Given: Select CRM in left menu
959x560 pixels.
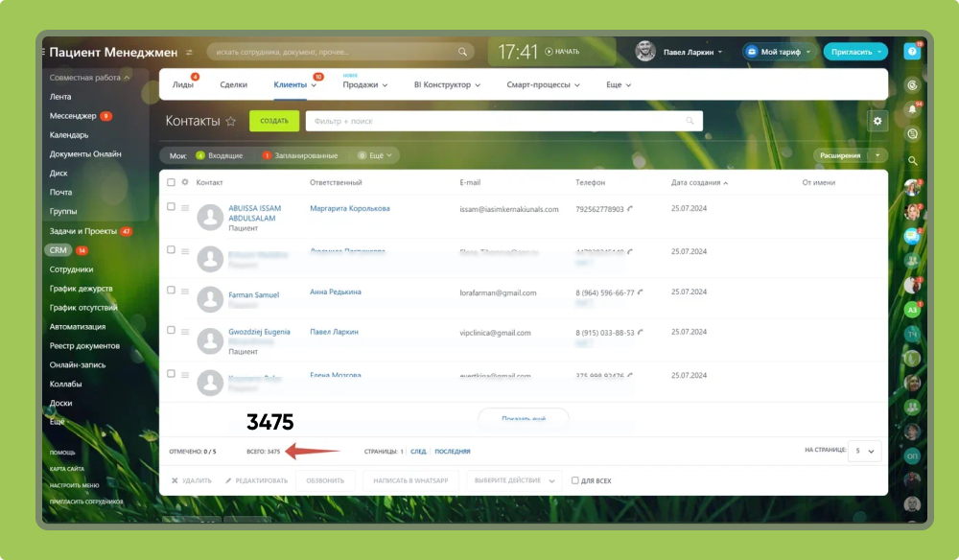Looking at the screenshot, I should [x=58, y=250].
